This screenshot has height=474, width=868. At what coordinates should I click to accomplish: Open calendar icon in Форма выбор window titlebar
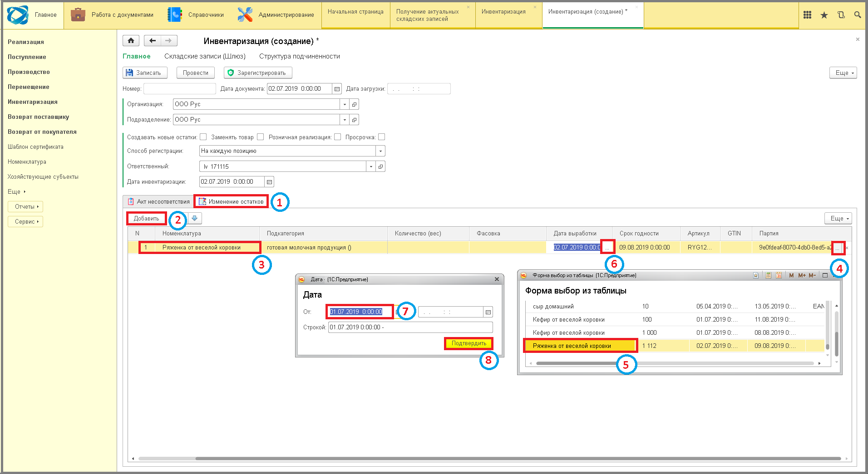[779, 275]
